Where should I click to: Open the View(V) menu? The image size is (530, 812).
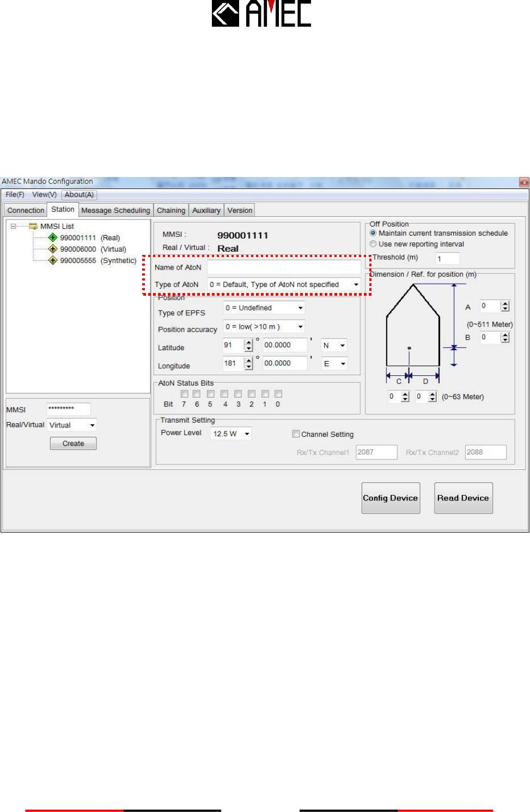tap(44, 194)
